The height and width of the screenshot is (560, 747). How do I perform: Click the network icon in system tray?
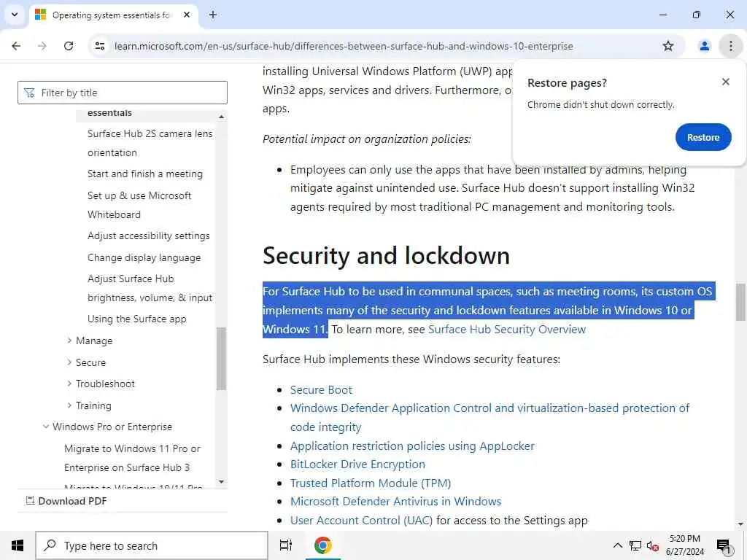tap(635, 545)
